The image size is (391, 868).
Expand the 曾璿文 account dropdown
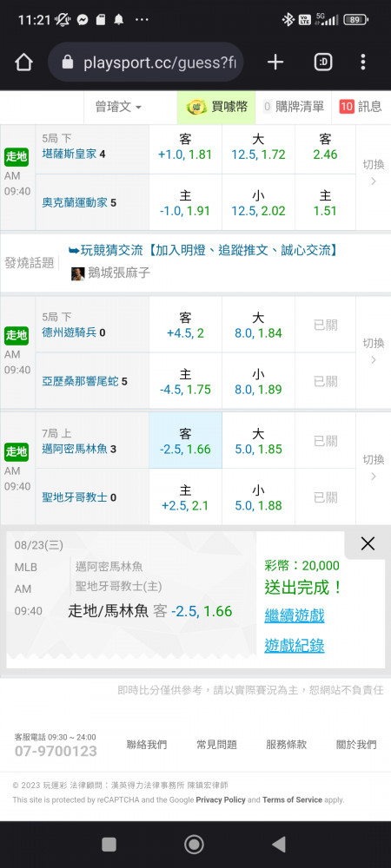(x=118, y=108)
